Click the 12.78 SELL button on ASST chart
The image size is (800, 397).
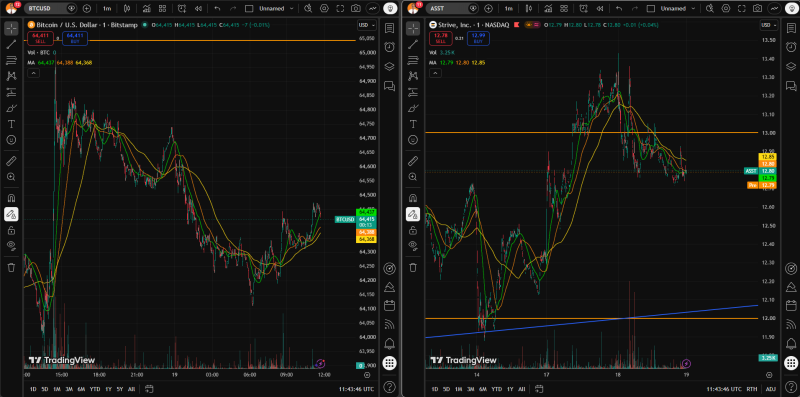coord(440,38)
